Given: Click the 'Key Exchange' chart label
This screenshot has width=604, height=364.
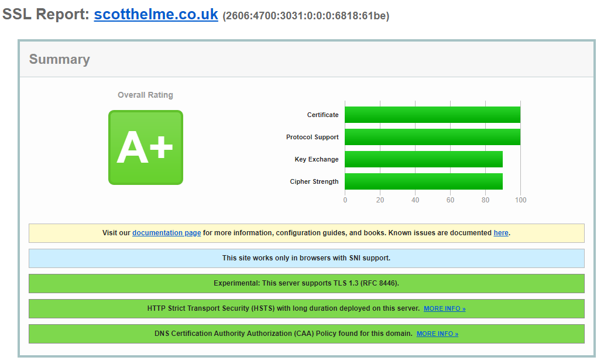Looking at the screenshot, I should (x=317, y=159).
